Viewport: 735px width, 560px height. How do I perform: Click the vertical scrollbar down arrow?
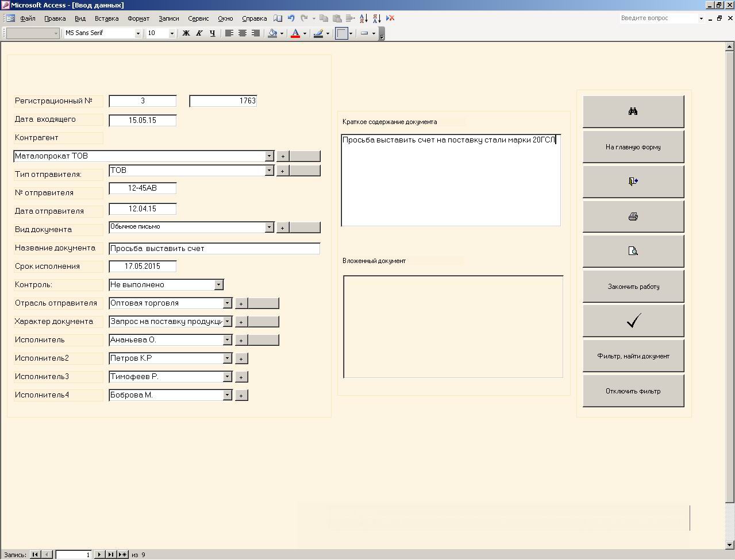[x=730, y=544]
